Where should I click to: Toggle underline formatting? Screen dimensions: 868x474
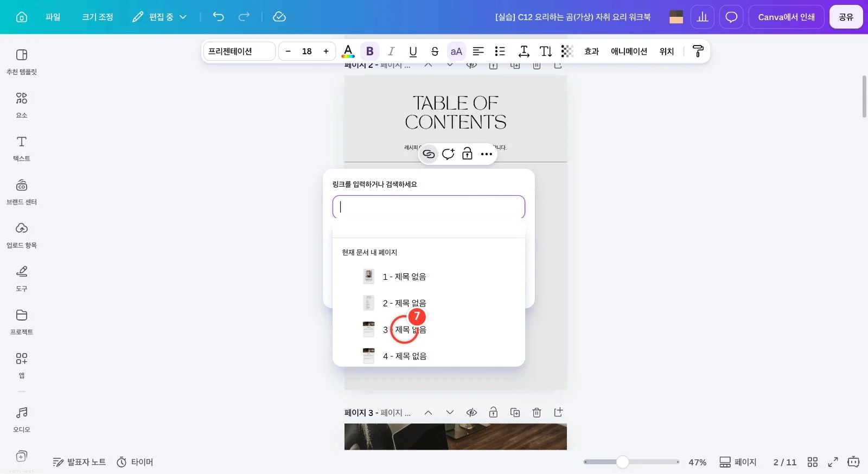413,51
